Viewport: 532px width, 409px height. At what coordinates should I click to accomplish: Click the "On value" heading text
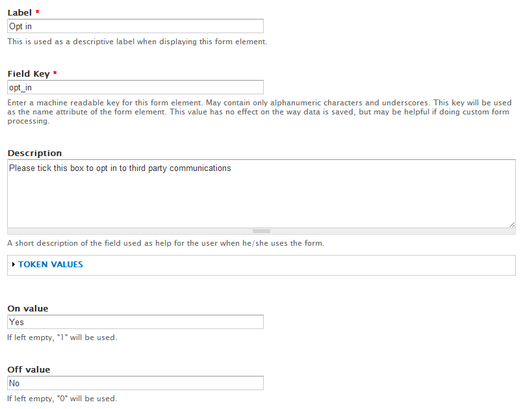click(x=28, y=308)
